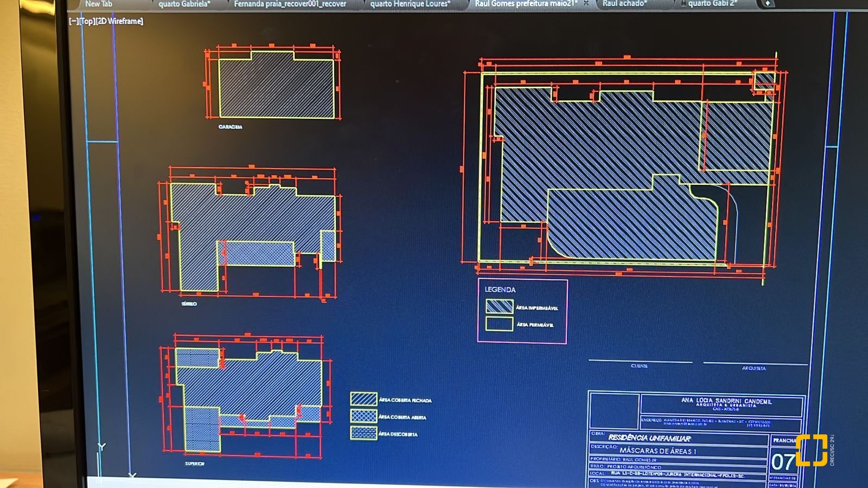Select the MÁSCARAS DE ÁREAS 1 description
The width and height of the screenshot is (868, 488).
tap(658, 451)
